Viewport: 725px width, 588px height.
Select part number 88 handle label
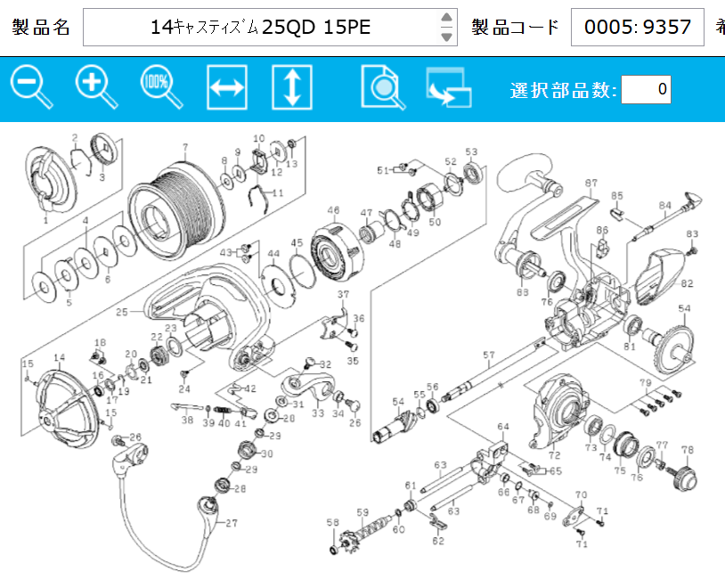coord(523,292)
